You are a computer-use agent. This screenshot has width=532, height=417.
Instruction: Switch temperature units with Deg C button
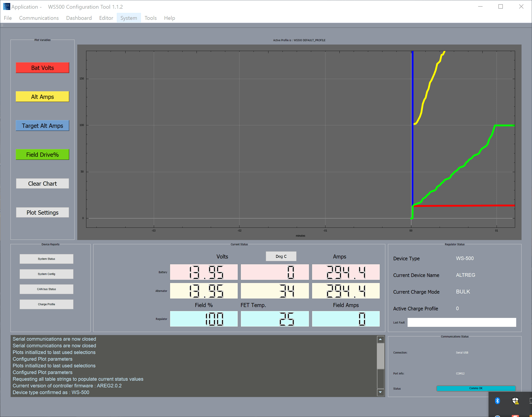click(281, 256)
